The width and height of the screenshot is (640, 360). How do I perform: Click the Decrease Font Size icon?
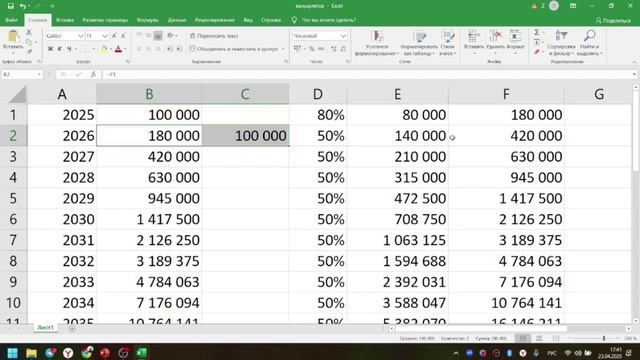pos(123,36)
